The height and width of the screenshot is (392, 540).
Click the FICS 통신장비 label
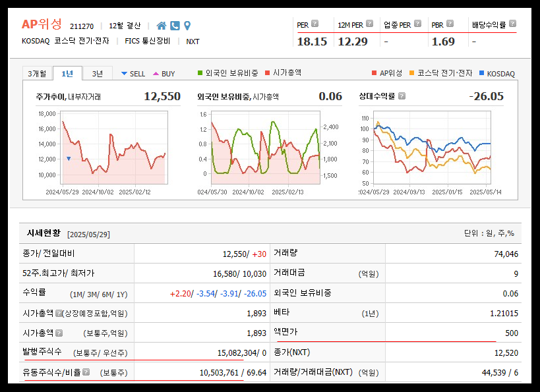coord(148,41)
